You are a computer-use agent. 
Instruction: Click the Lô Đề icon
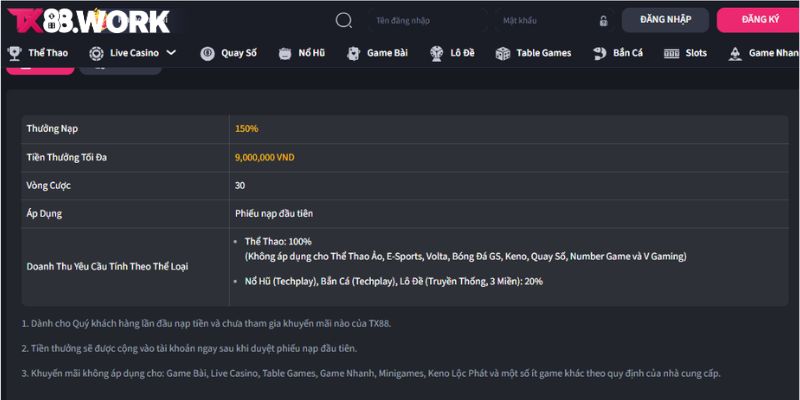[437, 53]
